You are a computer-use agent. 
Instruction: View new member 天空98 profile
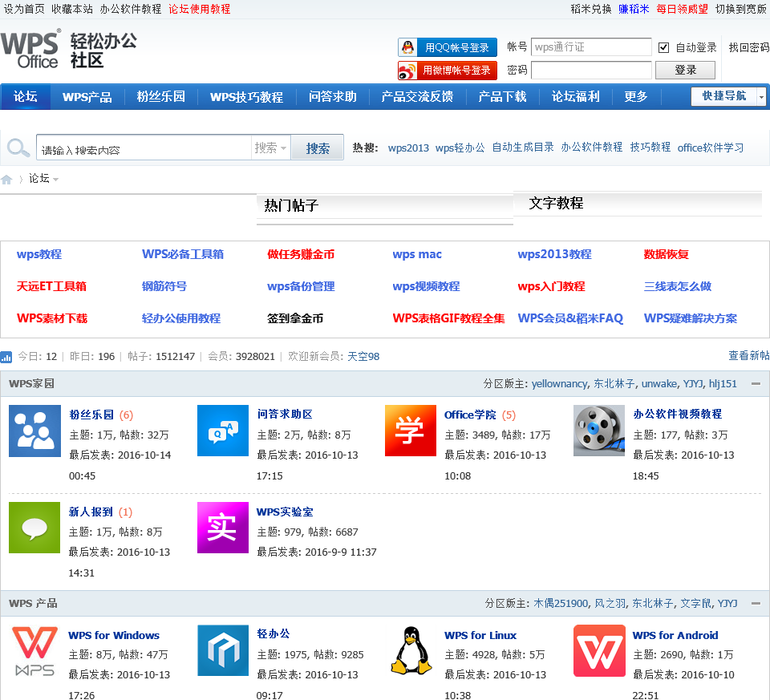click(x=363, y=356)
